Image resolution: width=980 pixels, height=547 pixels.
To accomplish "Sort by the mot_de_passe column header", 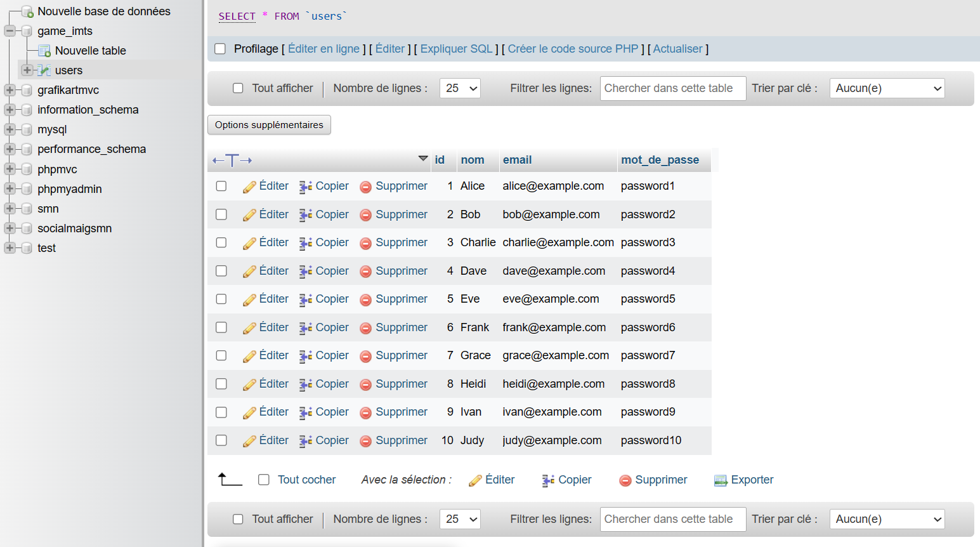I will (660, 160).
